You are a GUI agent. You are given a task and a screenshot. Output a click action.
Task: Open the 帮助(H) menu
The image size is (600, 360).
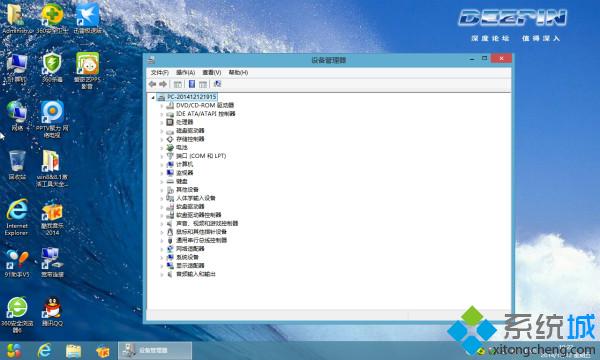[x=238, y=72]
